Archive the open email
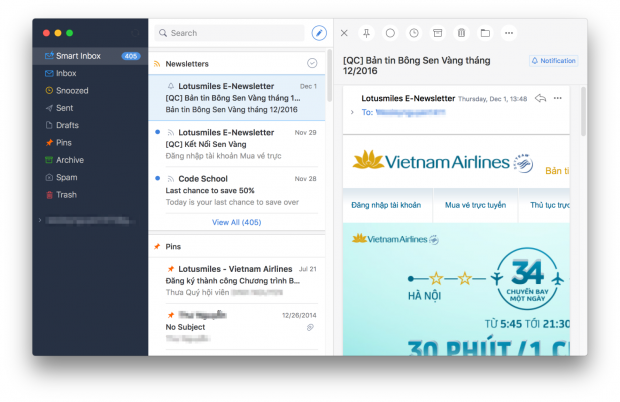 [437, 33]
